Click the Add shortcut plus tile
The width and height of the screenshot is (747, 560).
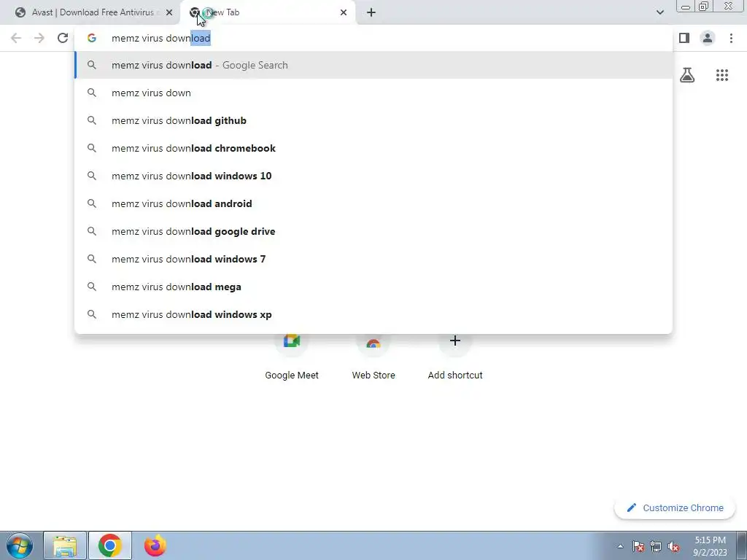455,357
